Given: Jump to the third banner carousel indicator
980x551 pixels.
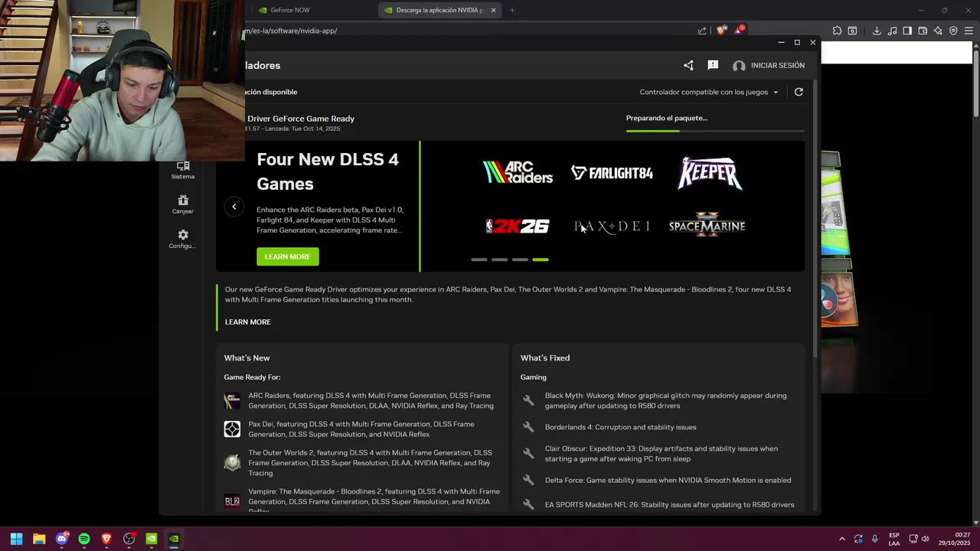Looking at the screenshot, I should [x=520, y=259].
